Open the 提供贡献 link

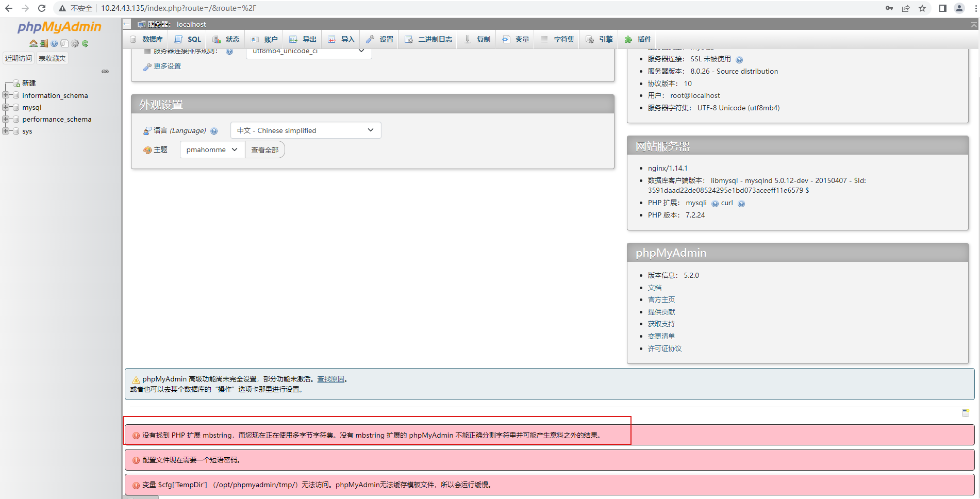point(661,312)
